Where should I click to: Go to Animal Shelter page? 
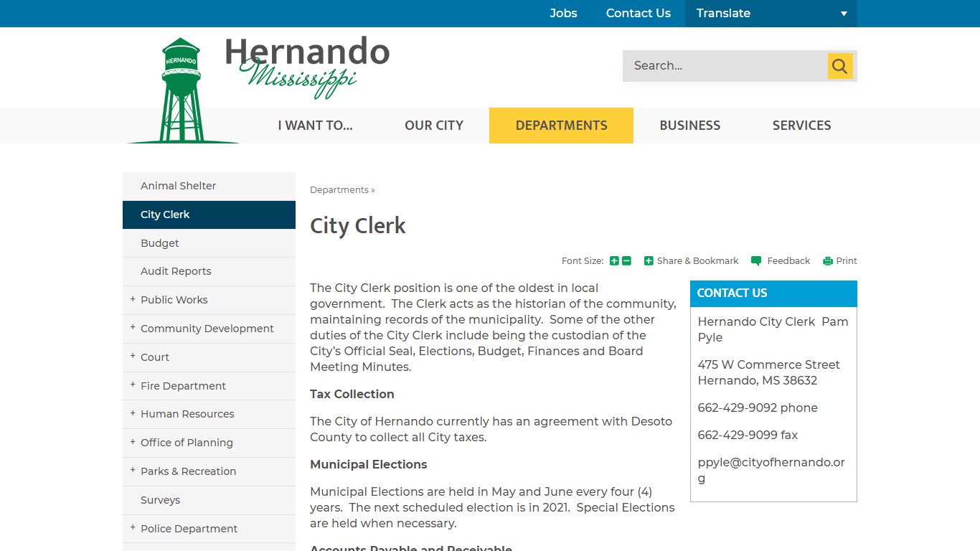click(209, 186)
